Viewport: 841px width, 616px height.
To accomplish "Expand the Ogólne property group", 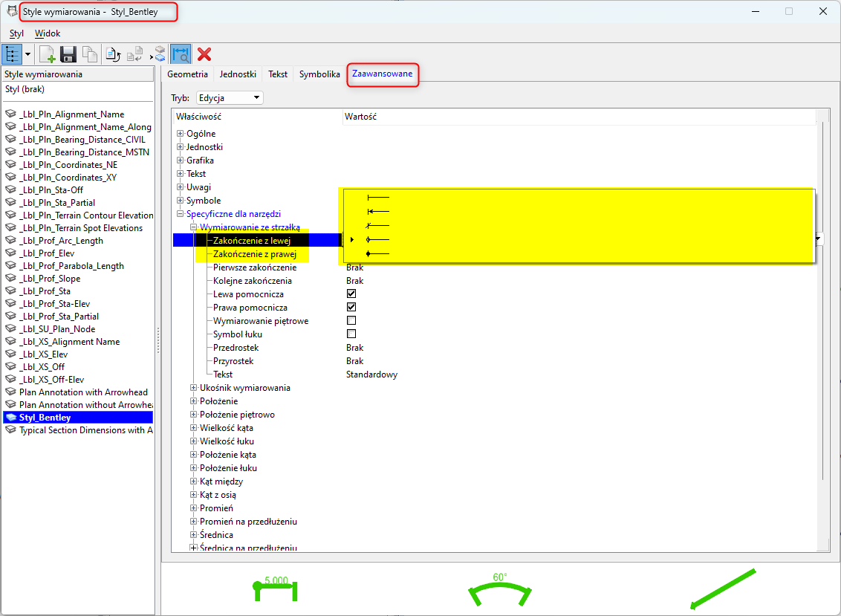I will coord(180,134).
